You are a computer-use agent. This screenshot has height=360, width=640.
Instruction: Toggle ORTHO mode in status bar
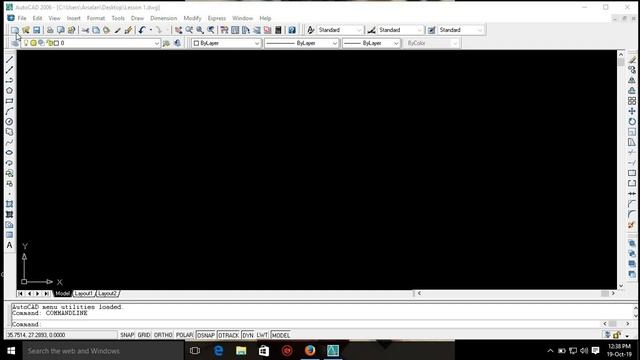163,335
